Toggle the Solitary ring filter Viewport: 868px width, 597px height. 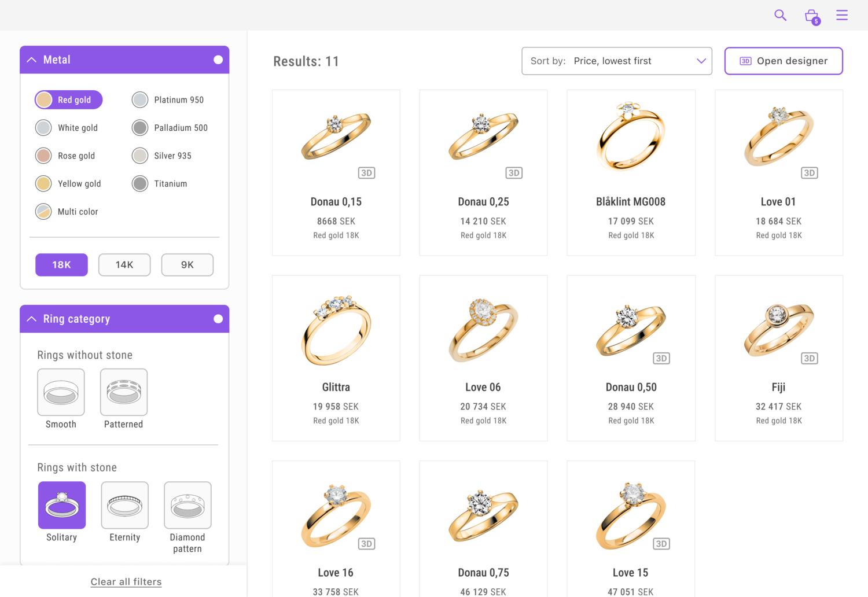pyautogui.click(x=62, y=505)
